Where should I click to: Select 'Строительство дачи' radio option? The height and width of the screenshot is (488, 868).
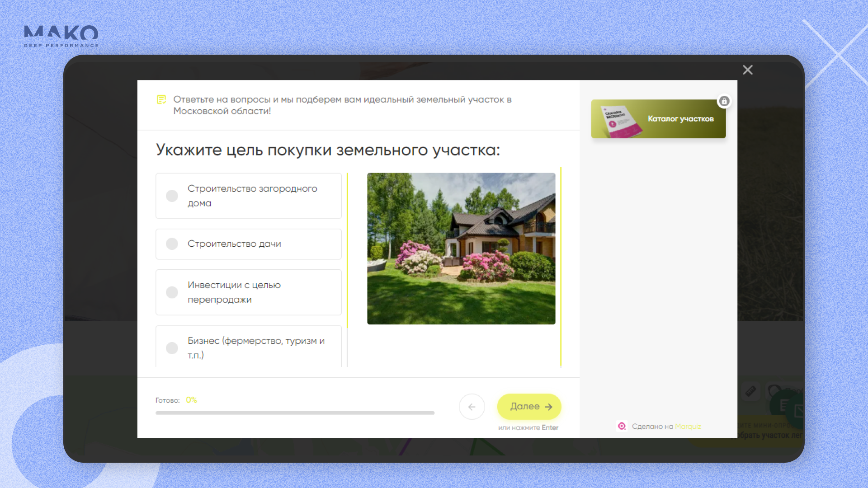(249, 244)
